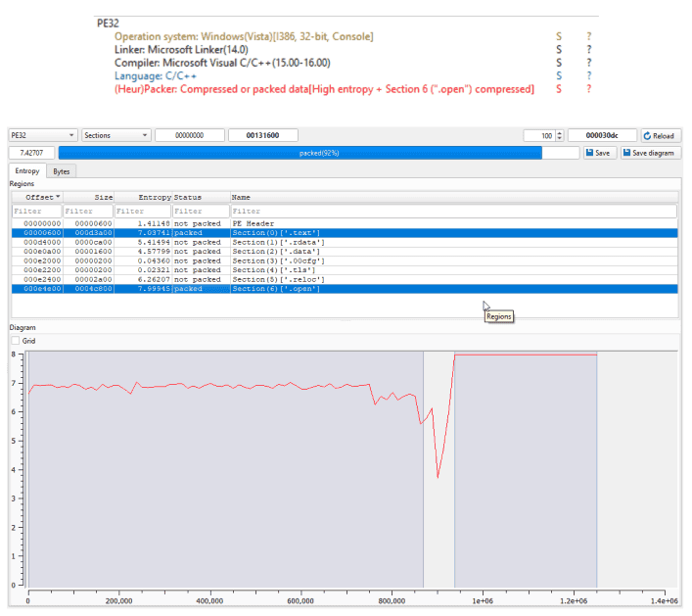Viewport: 692px width, 616px height.
Task: Click the Reload button with refresh icon
Action: pos(661,136)
